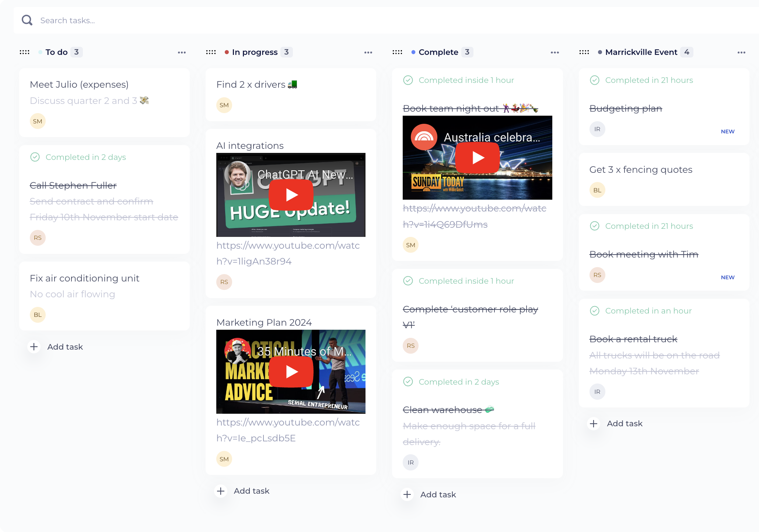Viewport: 759px width, 532px height.
Task: Select the In progress column title
Action: click(x=255, y=52)
